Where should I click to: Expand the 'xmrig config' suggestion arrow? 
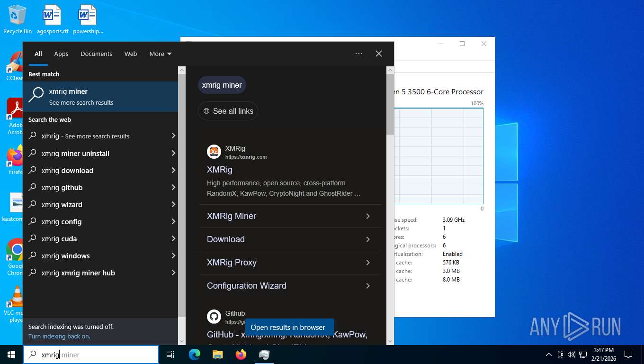[x=173, y=221]
